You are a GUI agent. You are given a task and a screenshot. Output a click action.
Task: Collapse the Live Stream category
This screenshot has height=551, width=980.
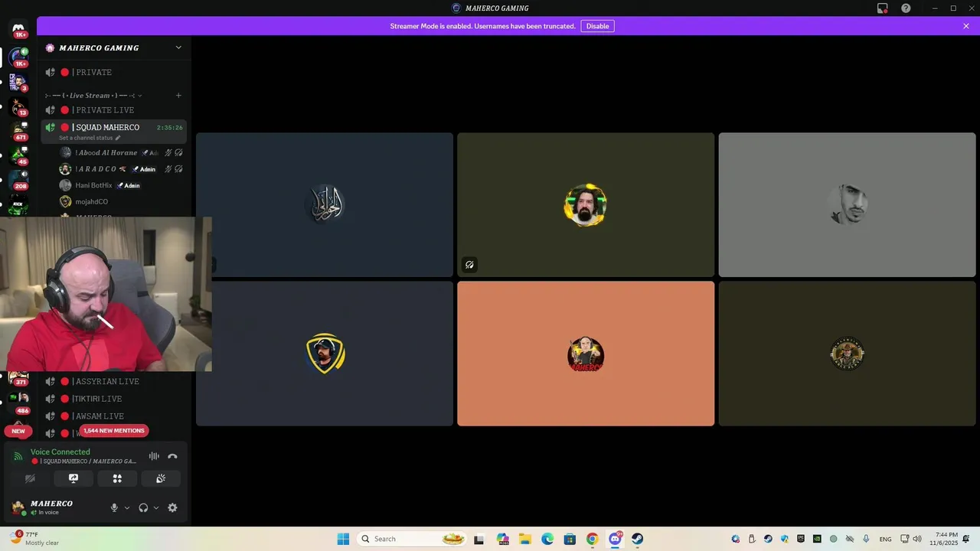pyautogui.click(x=93, y=96)
